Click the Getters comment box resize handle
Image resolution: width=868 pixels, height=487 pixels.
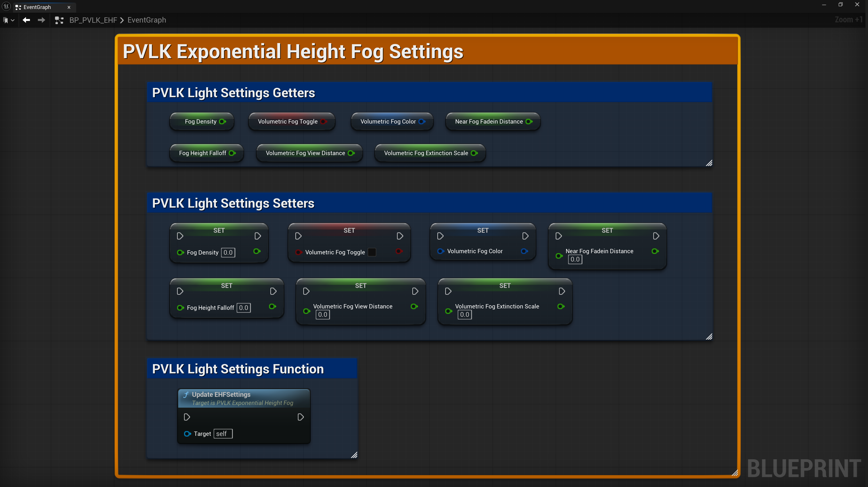(709, 163)
